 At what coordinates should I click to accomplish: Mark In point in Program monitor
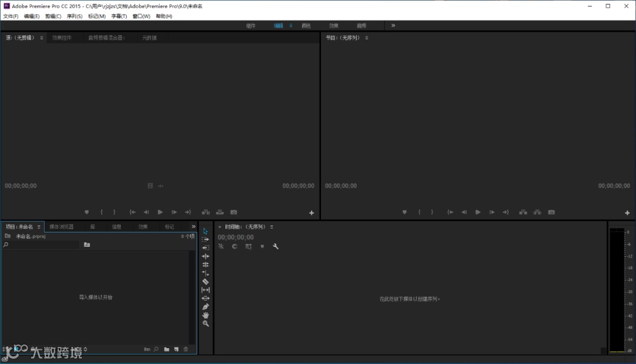point(419,212)
